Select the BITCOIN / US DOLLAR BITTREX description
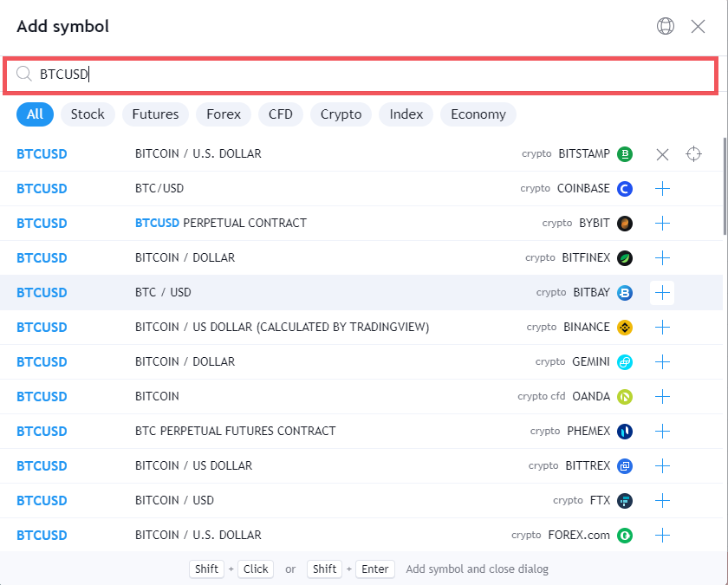This screenshot has width=728, height=585. [193, 465]
